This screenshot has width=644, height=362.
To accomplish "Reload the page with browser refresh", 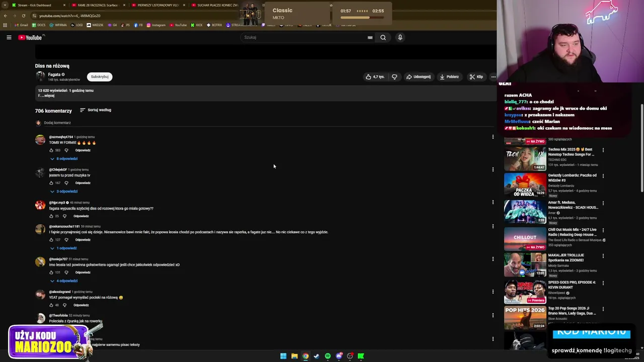I will [x=23, y=16].
